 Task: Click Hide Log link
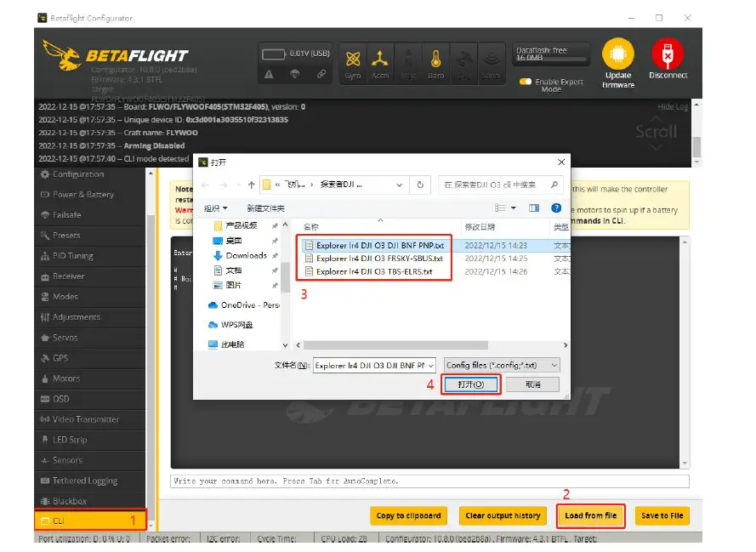click(673, 106)
